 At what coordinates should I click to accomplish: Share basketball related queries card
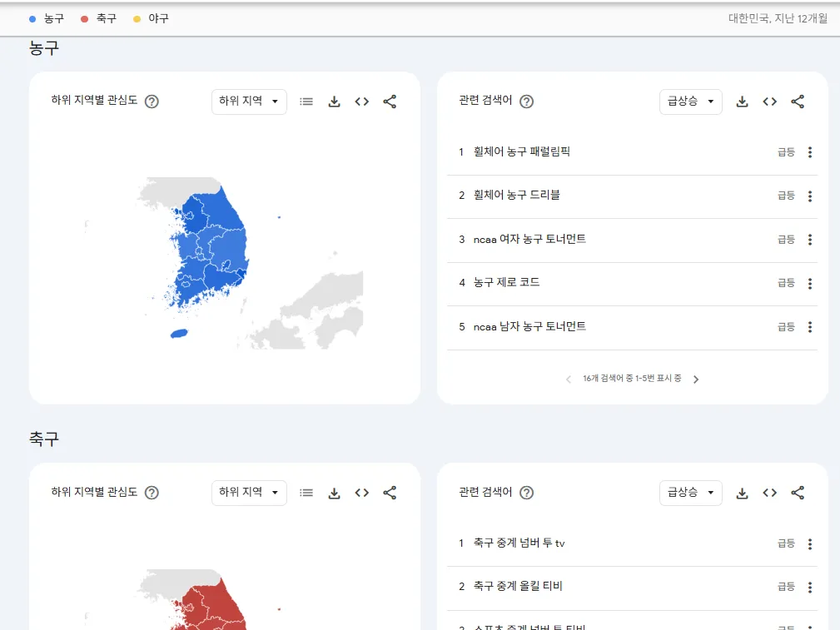click(x=798, y=102)
